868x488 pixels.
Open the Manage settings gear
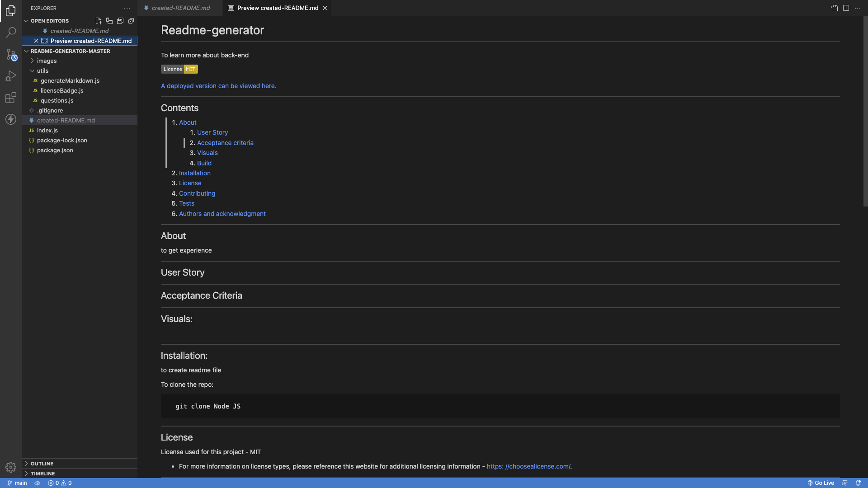coord(11,467)
